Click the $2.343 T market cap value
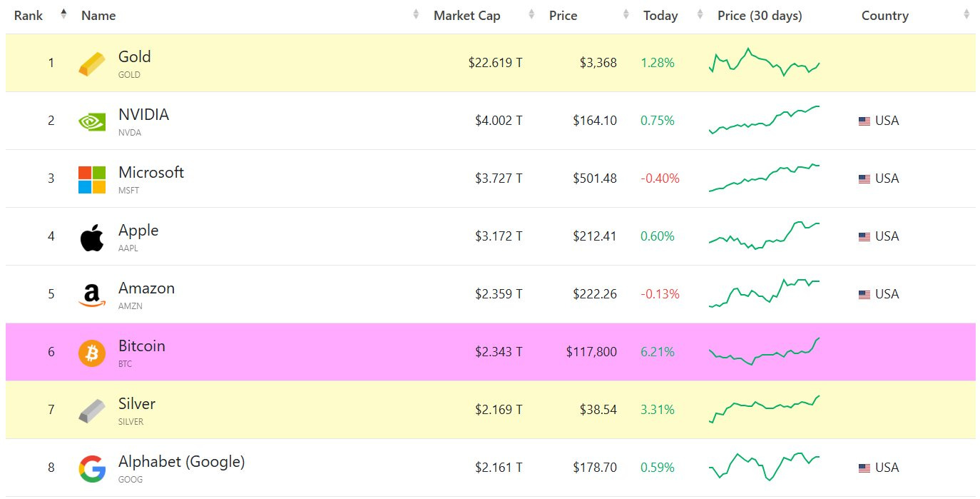The height and width of the screenshot is (499, 980). tap(499, 352)
